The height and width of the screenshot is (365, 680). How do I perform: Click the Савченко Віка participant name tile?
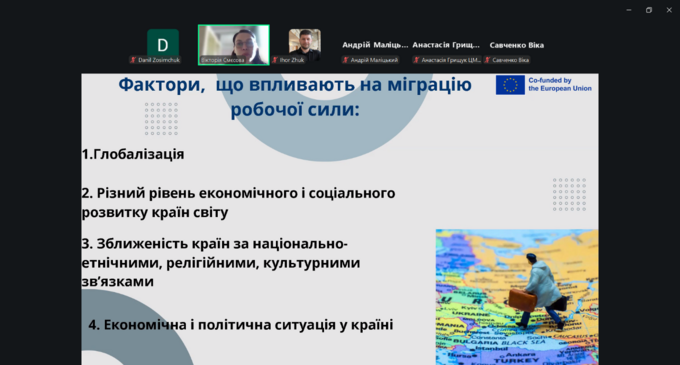point(517,45)
